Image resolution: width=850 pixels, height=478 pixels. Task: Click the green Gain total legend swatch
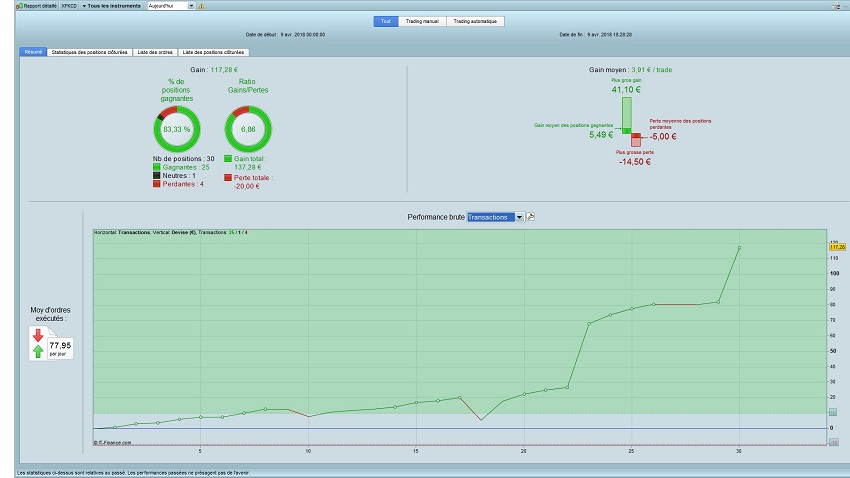tap(228, 159)
